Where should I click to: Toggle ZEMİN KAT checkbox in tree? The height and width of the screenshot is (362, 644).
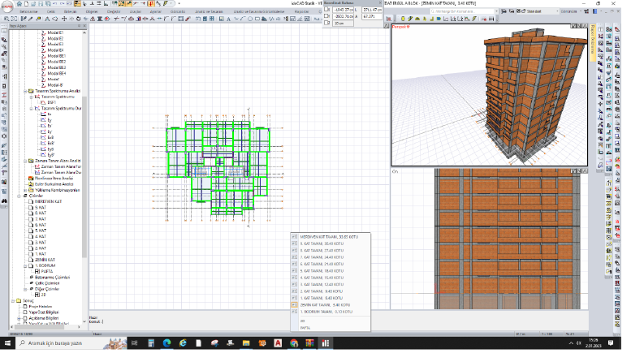[30, 260]
